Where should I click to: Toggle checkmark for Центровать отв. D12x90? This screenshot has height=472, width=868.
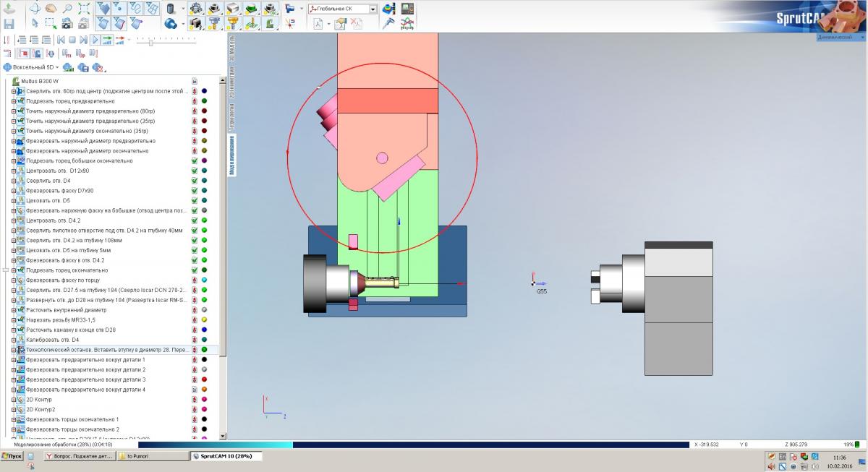point(195,171)
